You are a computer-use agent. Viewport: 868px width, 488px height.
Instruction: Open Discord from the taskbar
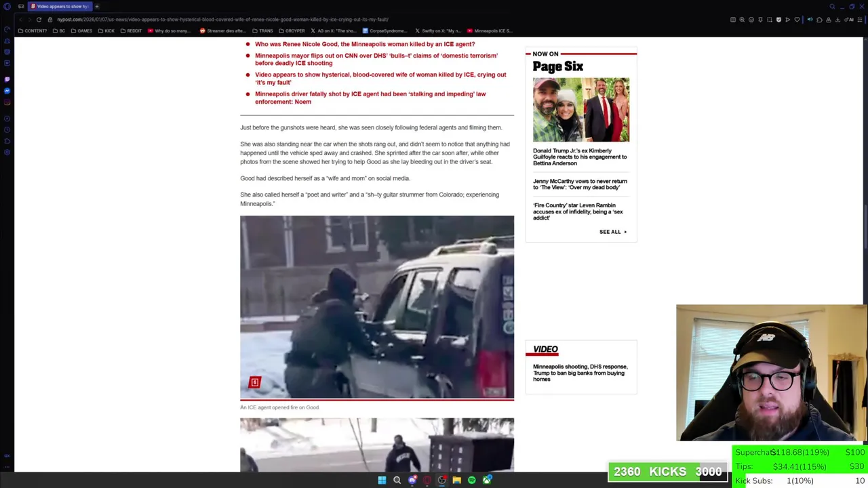click(x=412, y=481)
